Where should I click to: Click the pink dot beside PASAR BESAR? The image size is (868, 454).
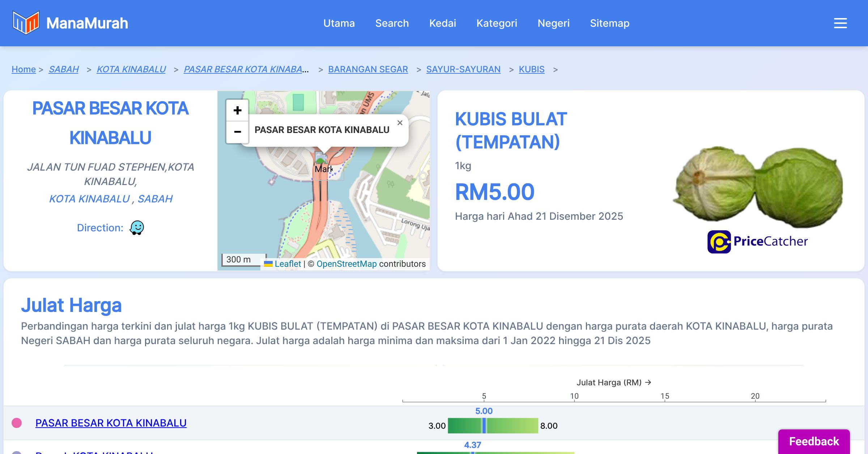[x=17, y=423]
